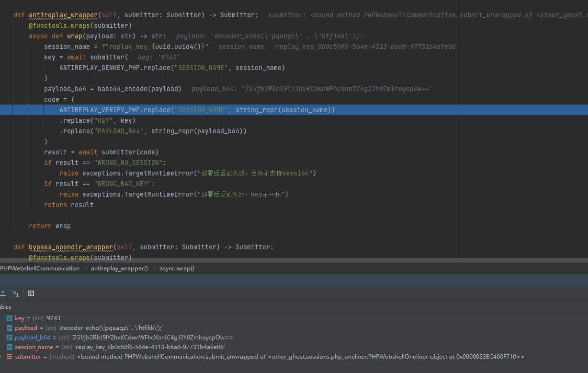Click the Step Out debugger icon
The image size is (588, 373).
click(3, 293)
